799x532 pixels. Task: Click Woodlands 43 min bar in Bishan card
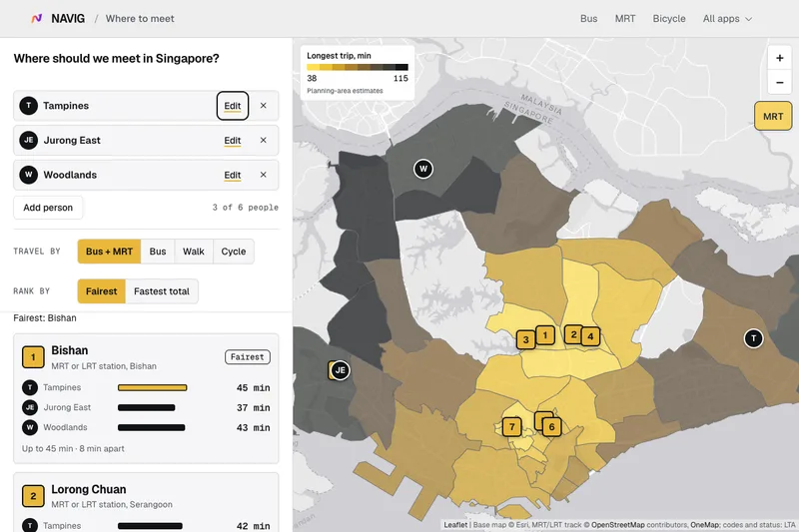152,427
